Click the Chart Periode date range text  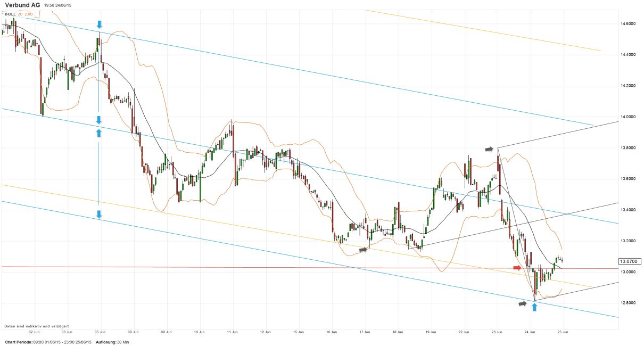[48, 342]
